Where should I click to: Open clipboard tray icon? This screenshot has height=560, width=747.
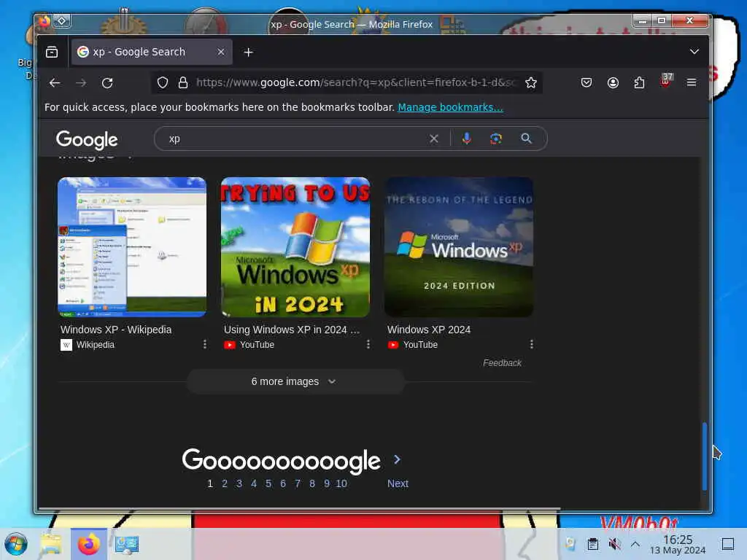click(592, 544)
